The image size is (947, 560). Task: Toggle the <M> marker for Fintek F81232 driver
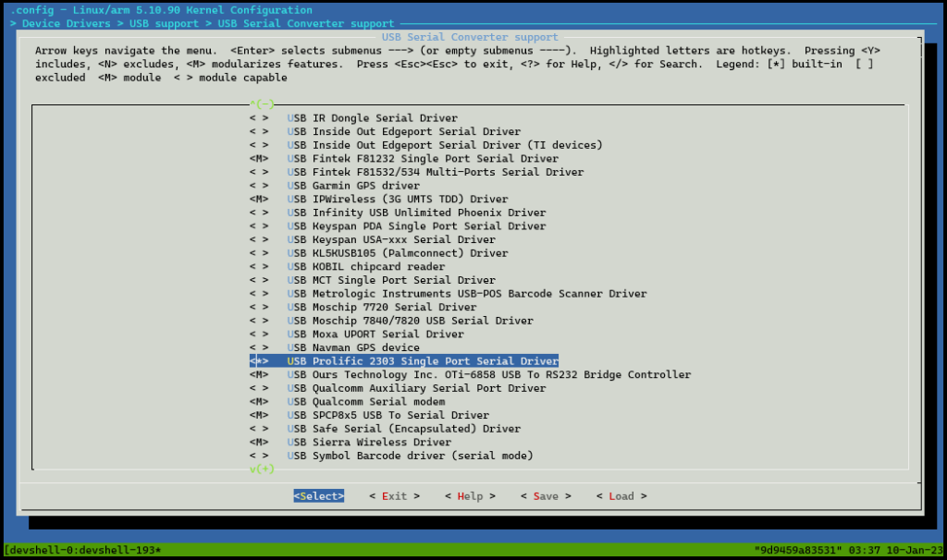pyautogui.click(x=259, y=158)
